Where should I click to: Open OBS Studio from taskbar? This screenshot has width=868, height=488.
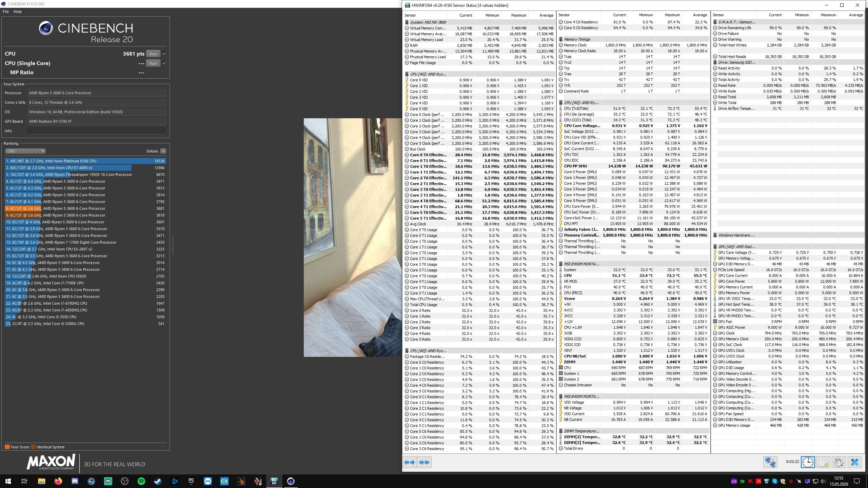click(125, 481)
